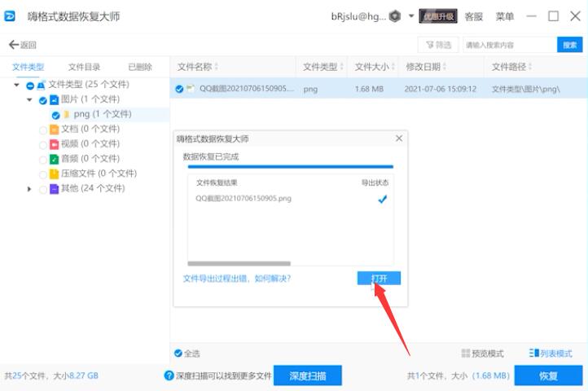
Task: Select the QQ截图20210706150905 file name
Action: tap(247, 89)
